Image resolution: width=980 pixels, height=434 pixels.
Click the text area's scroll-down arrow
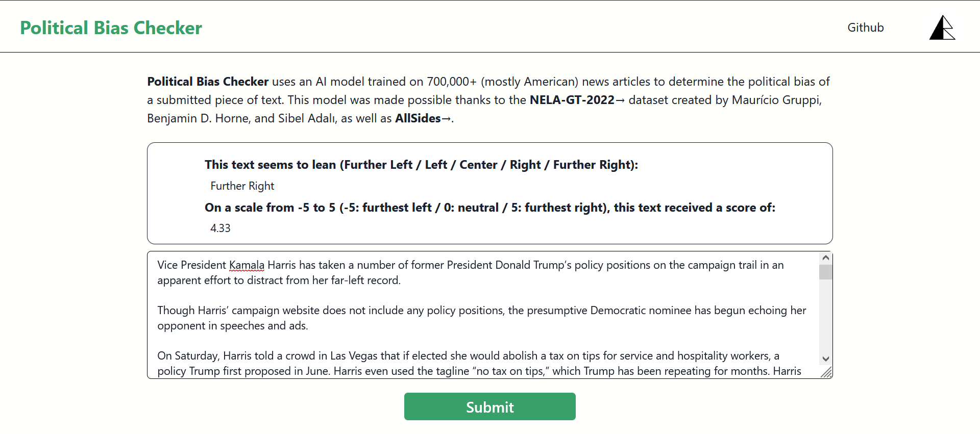point(826,359)
